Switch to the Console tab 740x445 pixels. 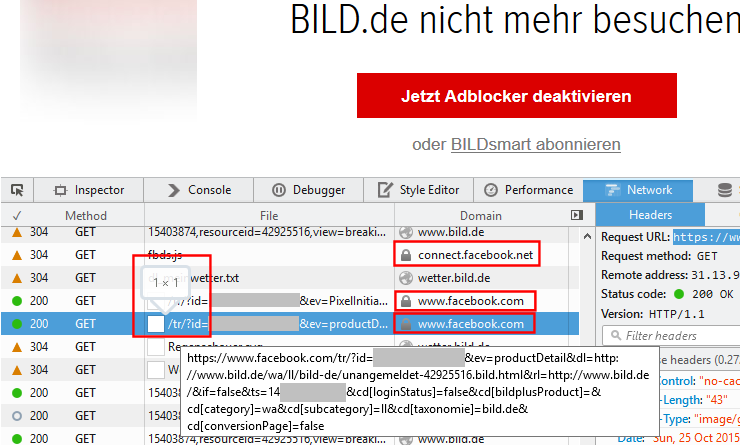[x=199, y=190]
